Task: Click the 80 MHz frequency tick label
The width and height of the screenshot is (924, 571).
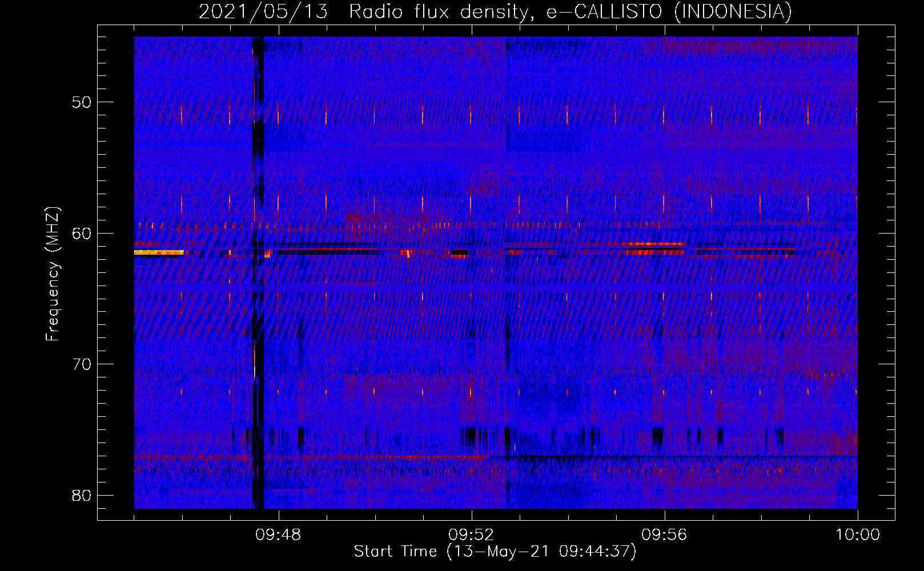Action: [x=82, y=494]
